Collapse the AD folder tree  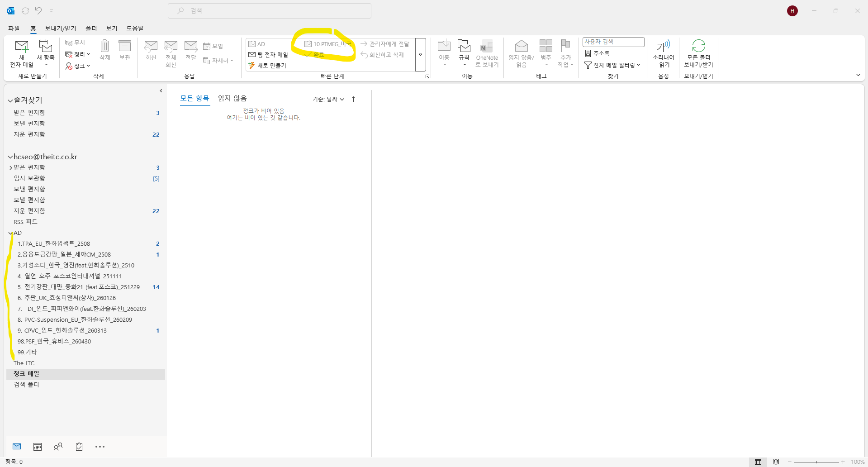tap(10, 233)
